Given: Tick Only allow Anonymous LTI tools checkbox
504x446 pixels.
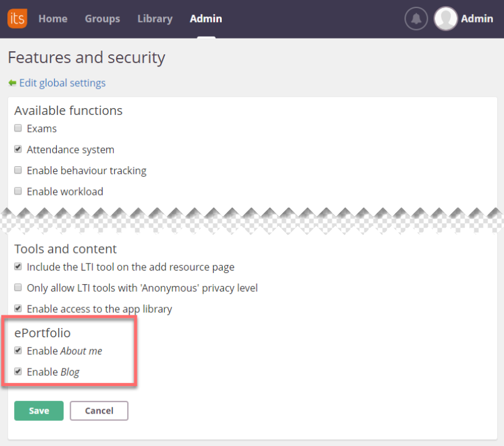Looking at the screenshot, I should [18, 288].
